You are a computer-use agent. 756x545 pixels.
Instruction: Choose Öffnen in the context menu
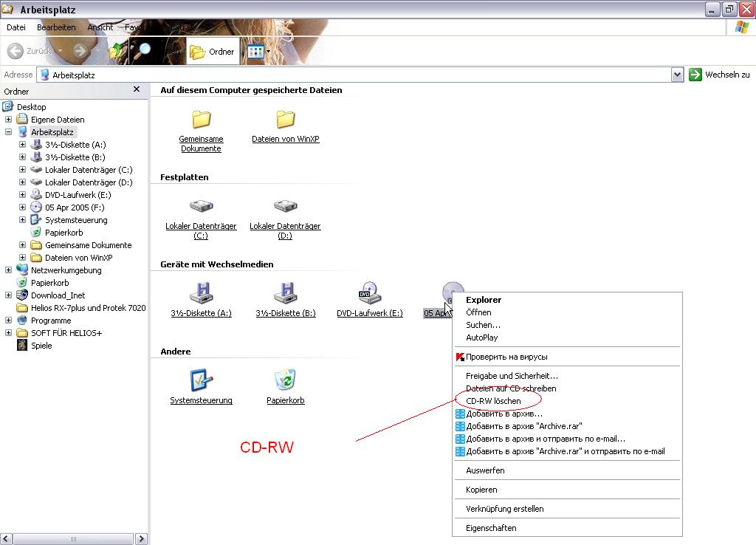point(567,312)
